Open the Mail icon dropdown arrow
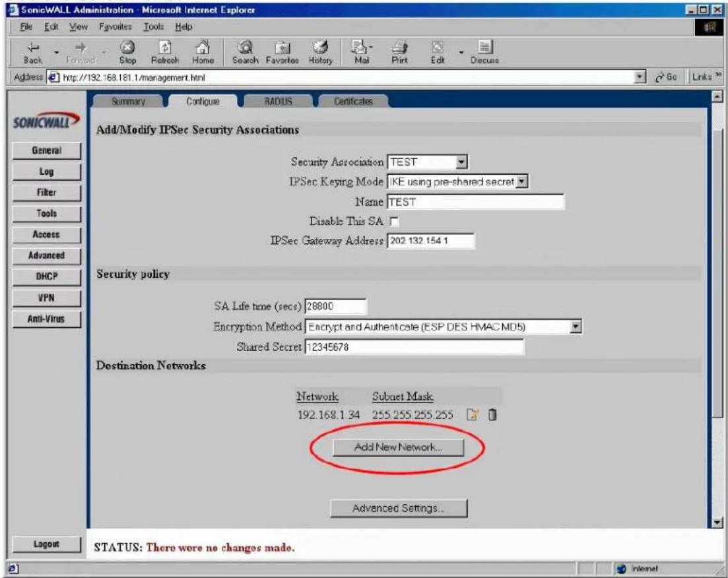 tap(370, 48)
